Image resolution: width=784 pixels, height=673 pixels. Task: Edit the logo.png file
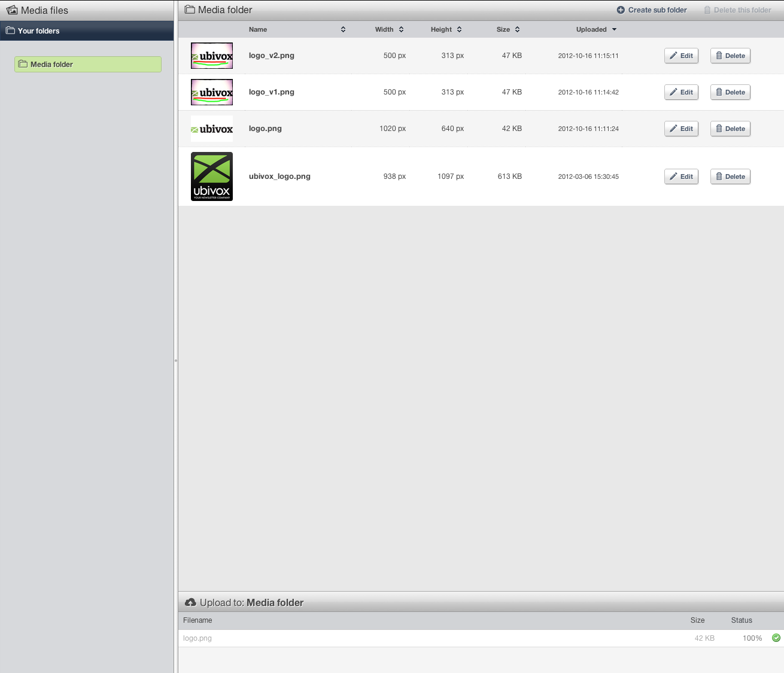tap(681, 129)
